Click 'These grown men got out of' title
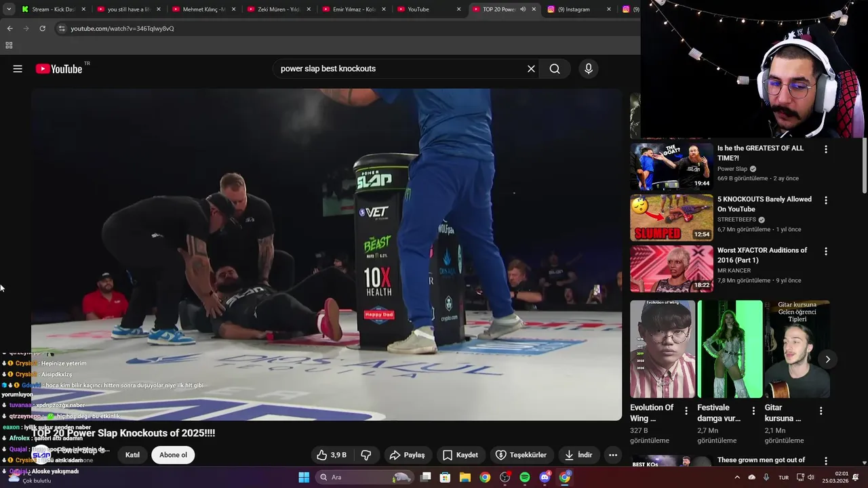 tap(761, 460)
